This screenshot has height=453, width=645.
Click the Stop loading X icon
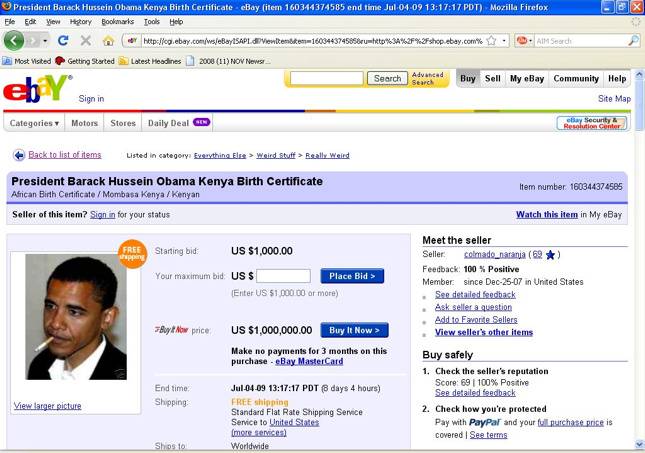tap(85, 41)
